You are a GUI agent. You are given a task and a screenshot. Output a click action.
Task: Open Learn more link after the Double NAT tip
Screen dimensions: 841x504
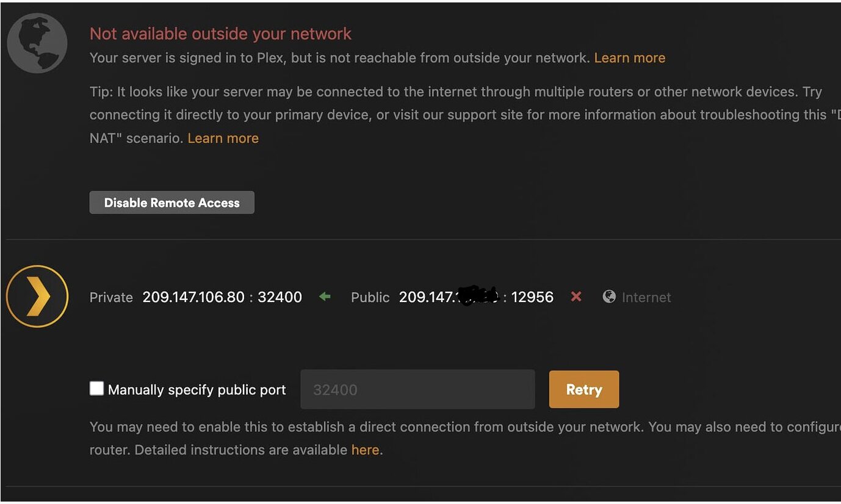(x=223, y=139)
